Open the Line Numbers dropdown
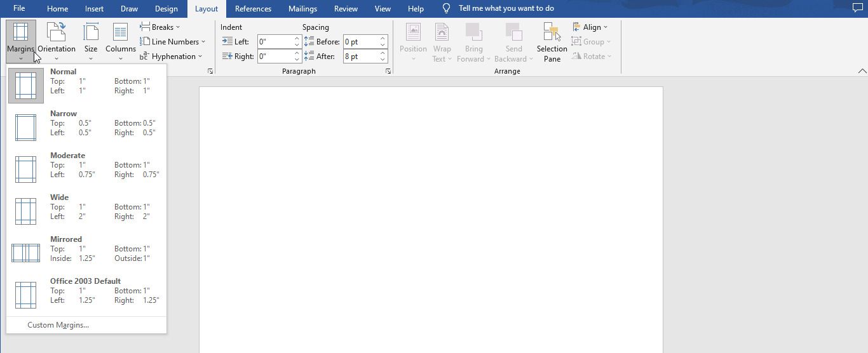868x353 pixels. pos(173,41)
